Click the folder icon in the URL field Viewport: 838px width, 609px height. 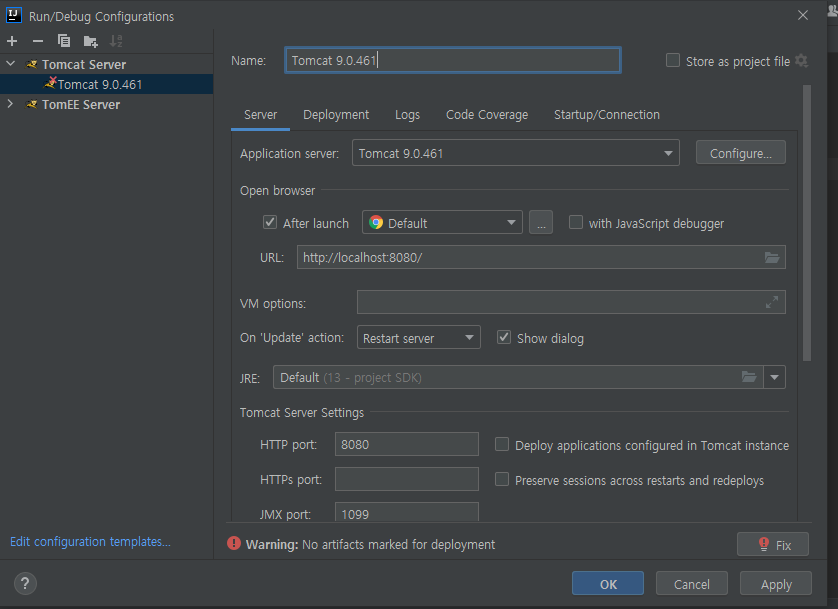pyautogui.click(x=772, y=257)
